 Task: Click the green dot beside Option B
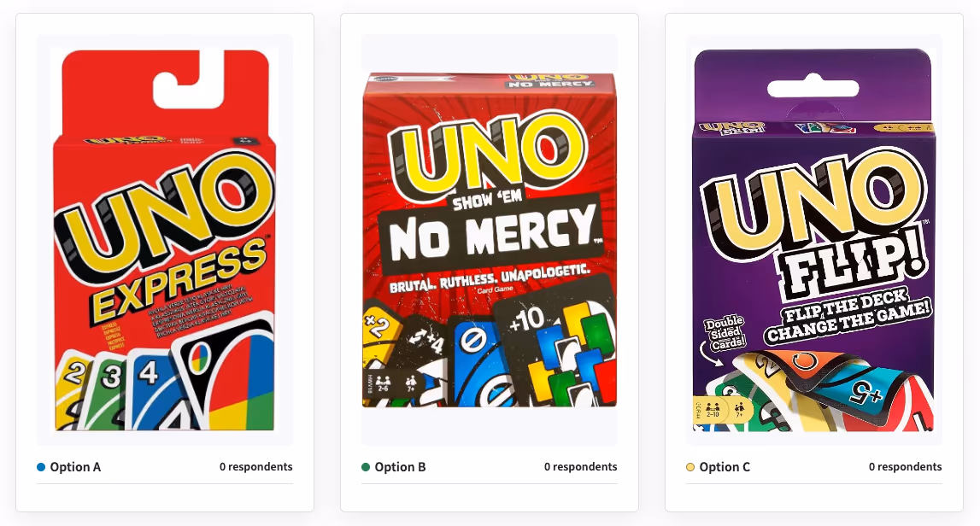click(366, 466)
